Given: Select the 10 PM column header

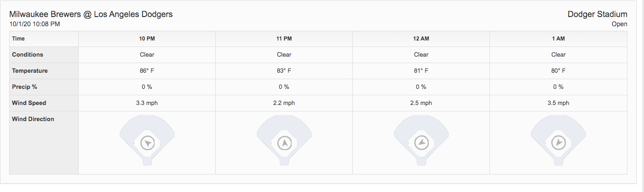Looking at the screenshot, I should click(x=147, y=39).
